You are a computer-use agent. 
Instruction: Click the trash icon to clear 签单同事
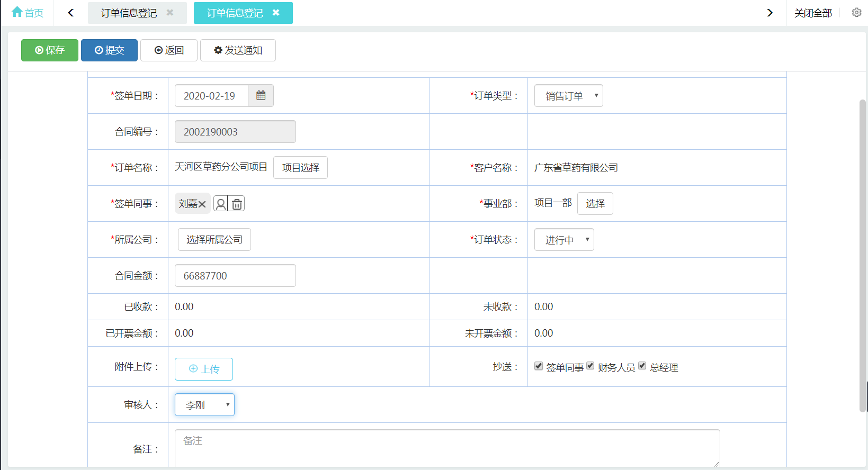[x=237, y=204]
